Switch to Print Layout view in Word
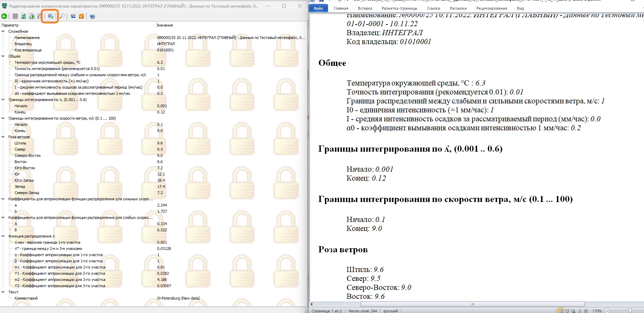The width and height of the screenshot is (644, 313). [x=561, y=311]
